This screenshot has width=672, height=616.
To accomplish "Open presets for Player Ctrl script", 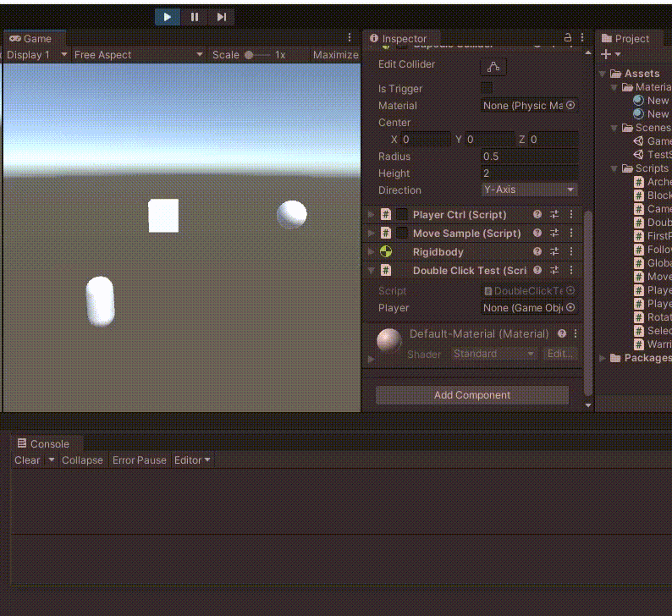I will pyautogui.click(x=554, y=214).
